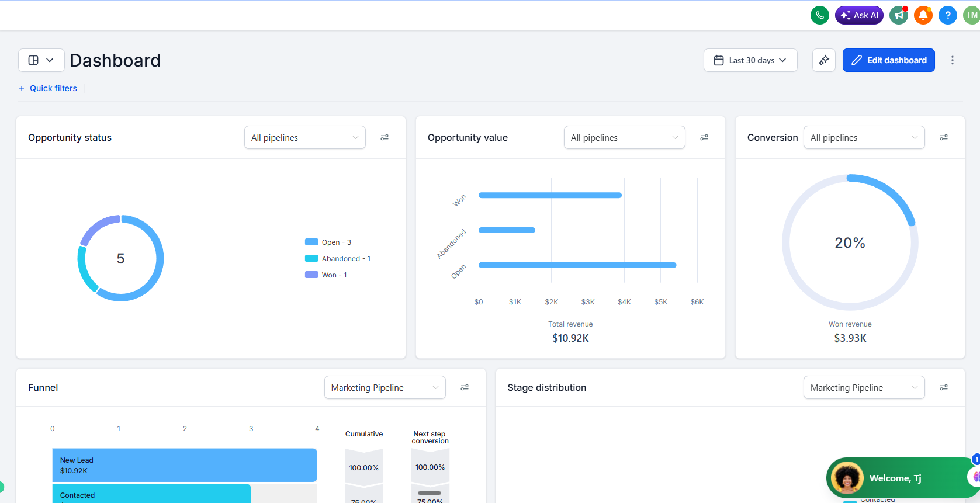Click the Quick filters link

[x=53, y=88]
